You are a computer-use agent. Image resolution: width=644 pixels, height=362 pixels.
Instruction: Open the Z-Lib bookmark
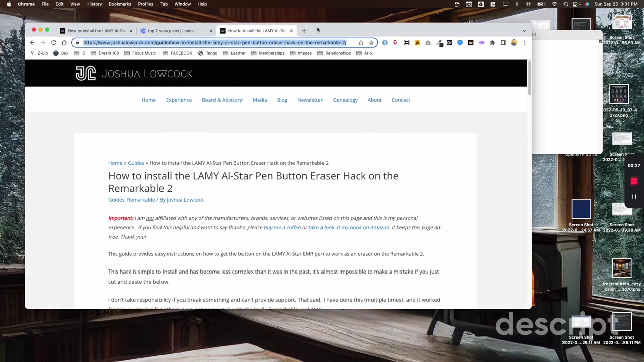coord(39,53)
